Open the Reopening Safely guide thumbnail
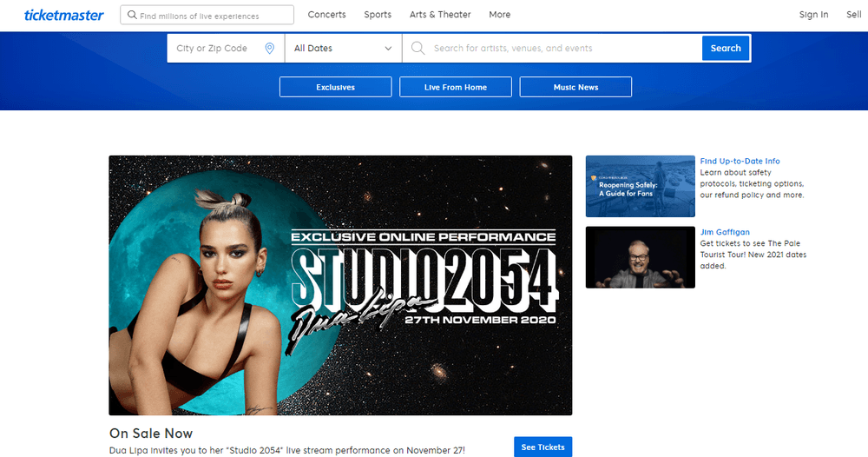Image resolution: width=868 pixels, height=457 pixels. (641, 186)
